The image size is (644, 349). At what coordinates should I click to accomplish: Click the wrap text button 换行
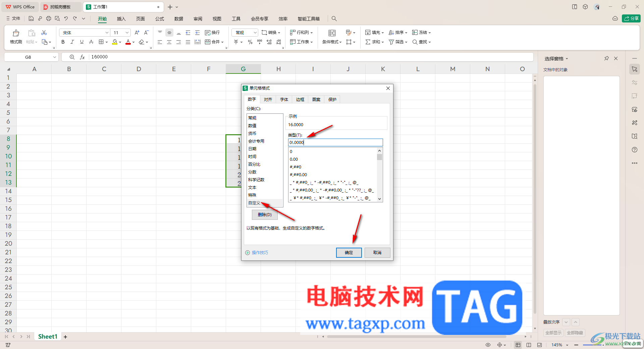212,33
